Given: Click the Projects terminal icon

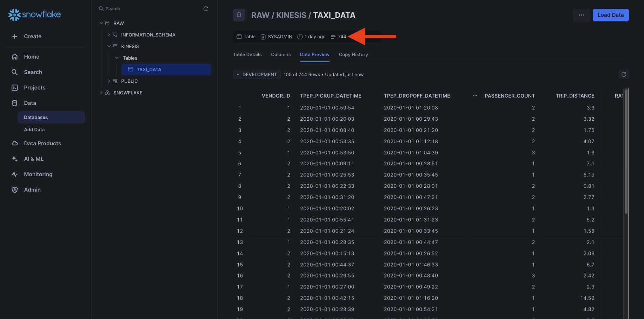Looking at the screenshot, I should pos(14,87).
